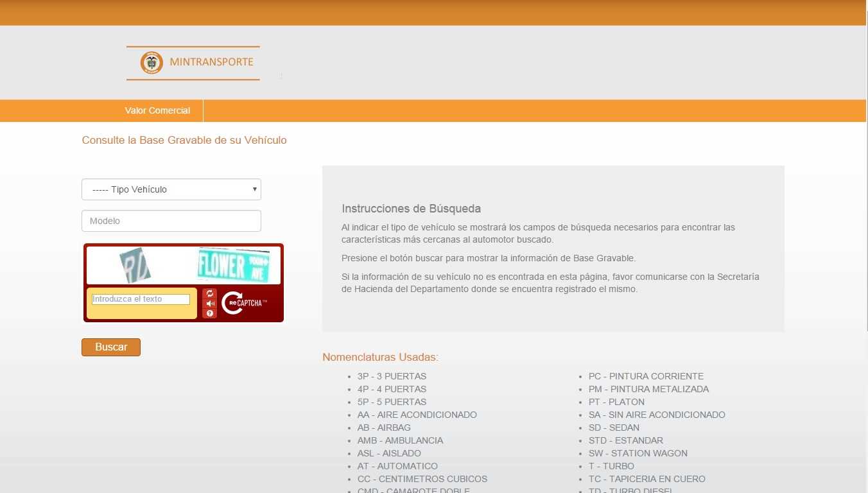This screenshot has width=868, height=493.
Task: Click the reCAPTCHA logo
Action: pos(244,303)
